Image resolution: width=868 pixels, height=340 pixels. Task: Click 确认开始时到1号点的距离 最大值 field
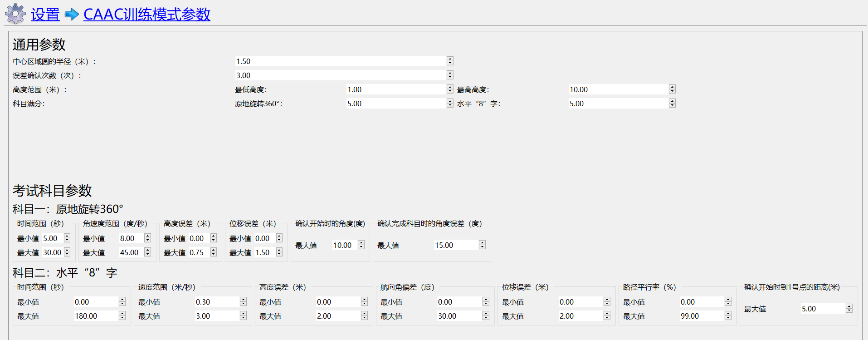point(822,309)
